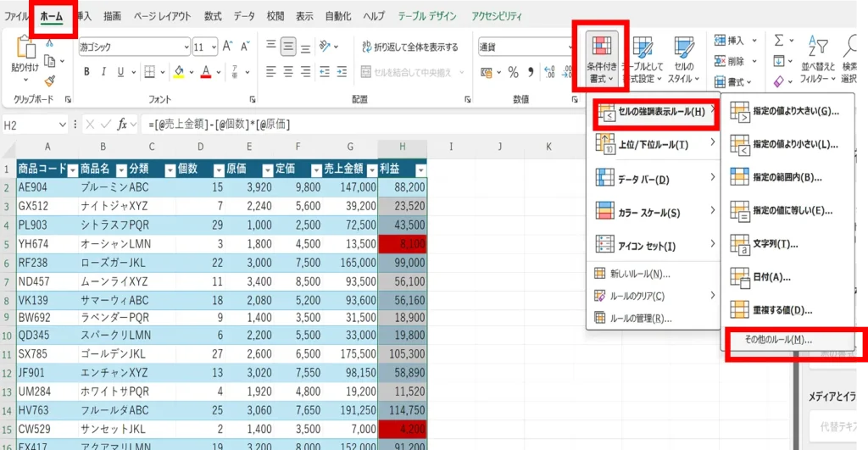The width and height of the screenshot is (868, 450).
Task: Click the format painter brush icon
Action: pos(49,81)
